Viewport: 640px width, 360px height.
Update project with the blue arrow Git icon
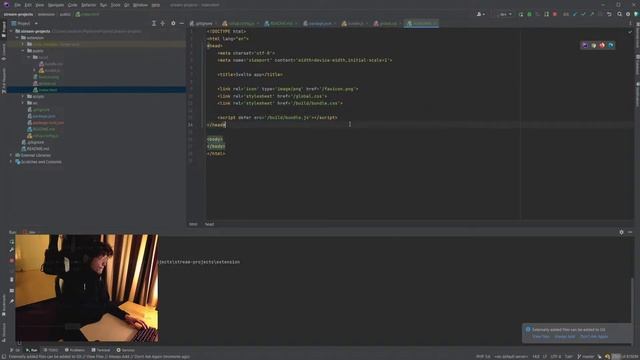[575, 14]
